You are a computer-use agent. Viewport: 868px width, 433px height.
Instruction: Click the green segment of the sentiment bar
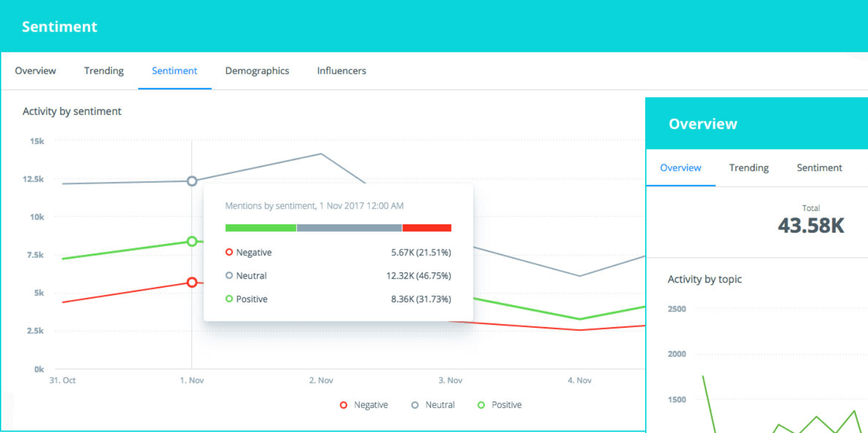(260, 227)
